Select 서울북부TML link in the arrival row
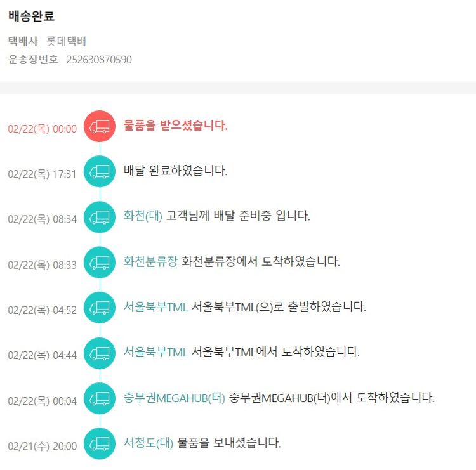This screenshot has height=470, width=476. coord(155,352)
